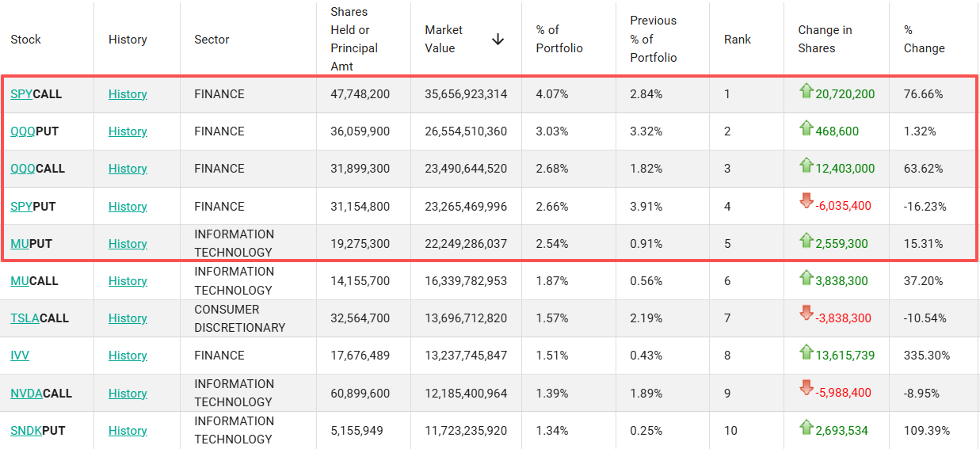Click the green up arrow for QQQ CALL
980x449 pixels.
806,166
